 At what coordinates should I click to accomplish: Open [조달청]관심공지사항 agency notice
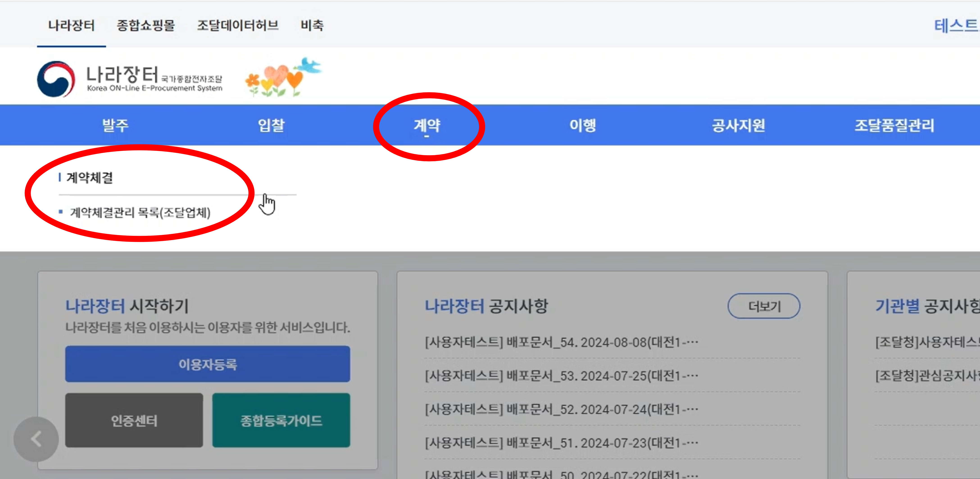point(928,376)
